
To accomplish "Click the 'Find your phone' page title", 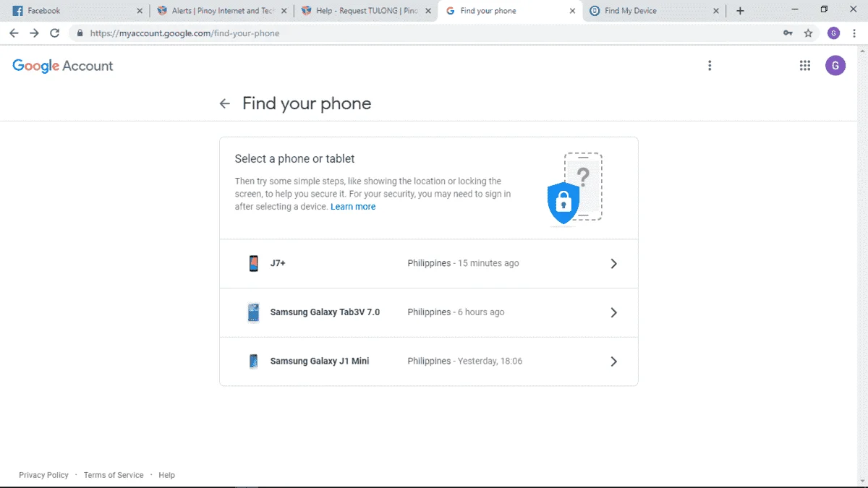I will point(307,103).
